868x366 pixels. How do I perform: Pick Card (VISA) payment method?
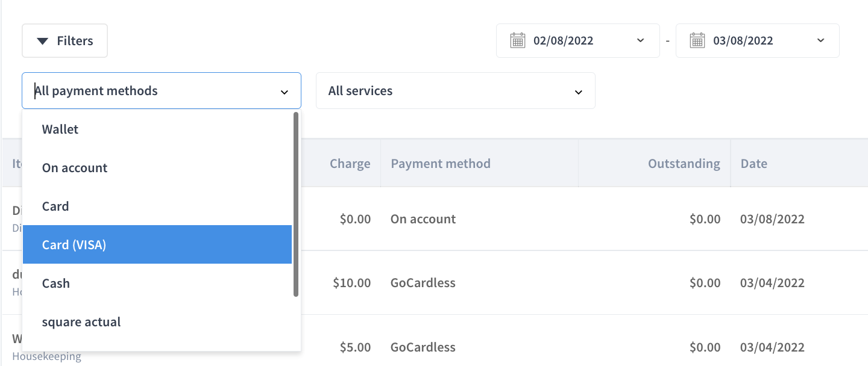[157, 244]
